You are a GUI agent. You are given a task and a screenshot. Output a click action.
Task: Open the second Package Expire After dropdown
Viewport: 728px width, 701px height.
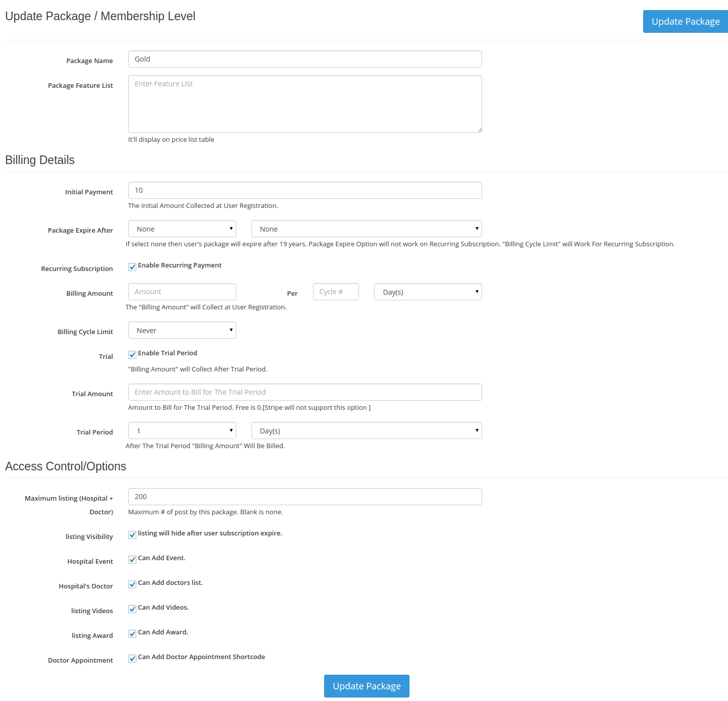[367, 229]
